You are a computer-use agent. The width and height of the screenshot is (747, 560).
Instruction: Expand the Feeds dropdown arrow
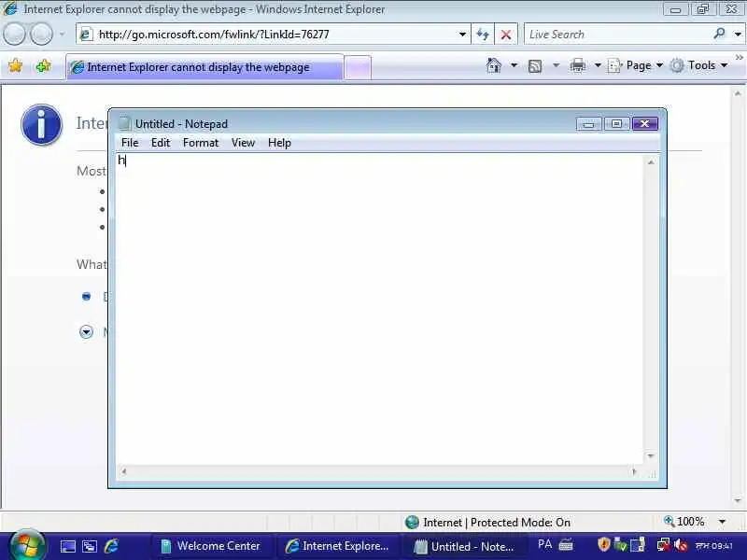[x=556, y=65]
